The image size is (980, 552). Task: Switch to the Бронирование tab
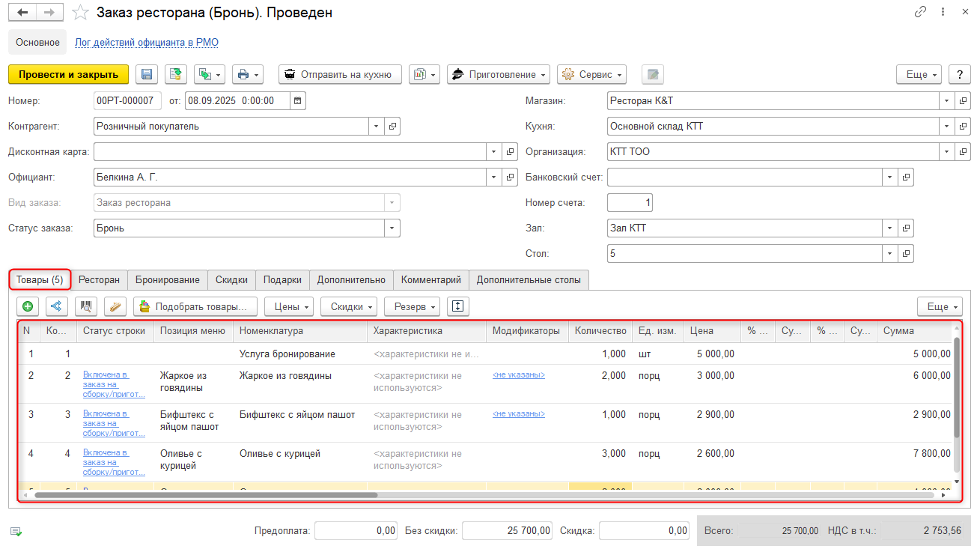(168, 279)
